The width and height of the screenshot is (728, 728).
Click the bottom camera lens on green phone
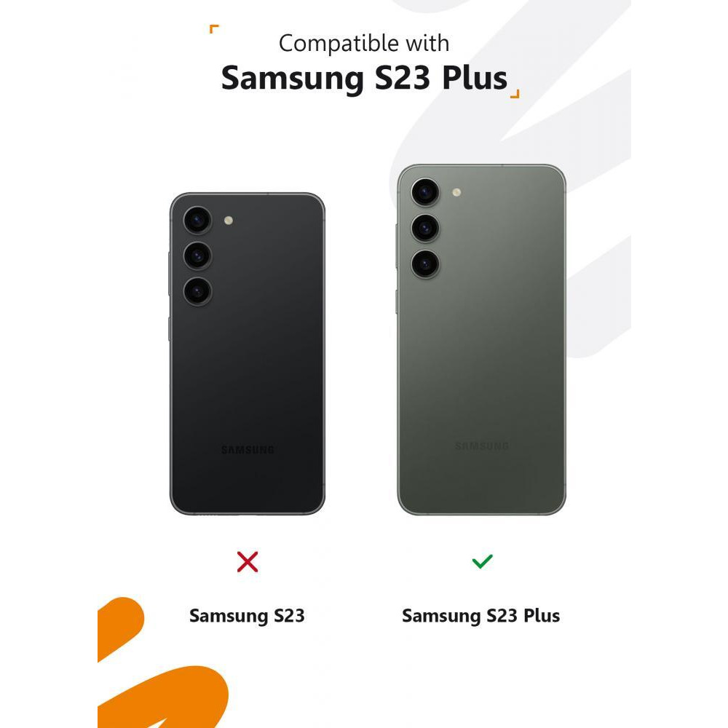(x=425, y=264)
